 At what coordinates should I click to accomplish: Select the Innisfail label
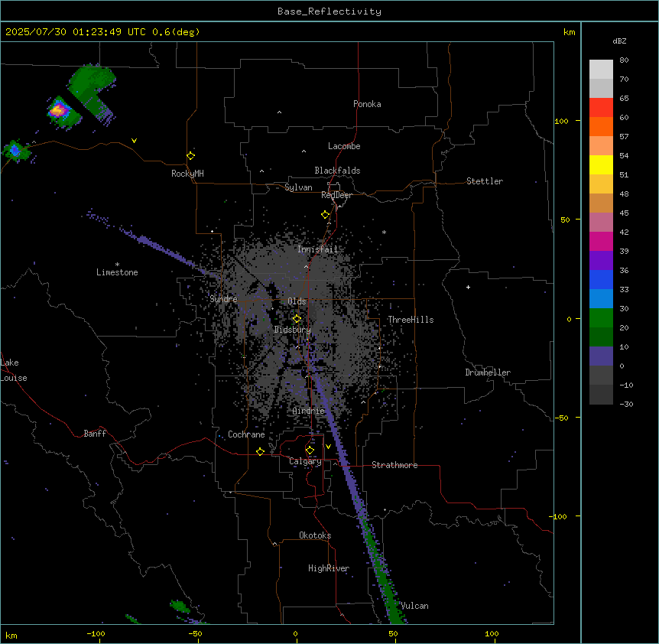(317, 249)
